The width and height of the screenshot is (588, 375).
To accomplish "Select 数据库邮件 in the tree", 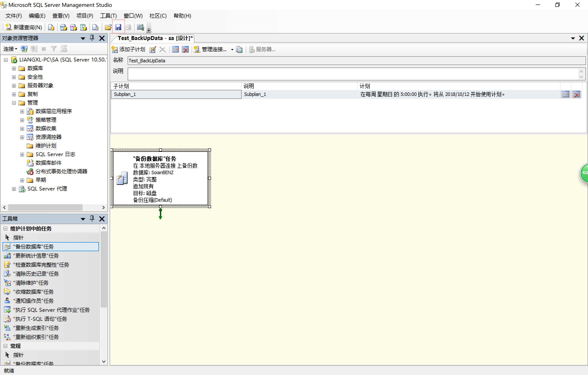I will pos(48,163).
